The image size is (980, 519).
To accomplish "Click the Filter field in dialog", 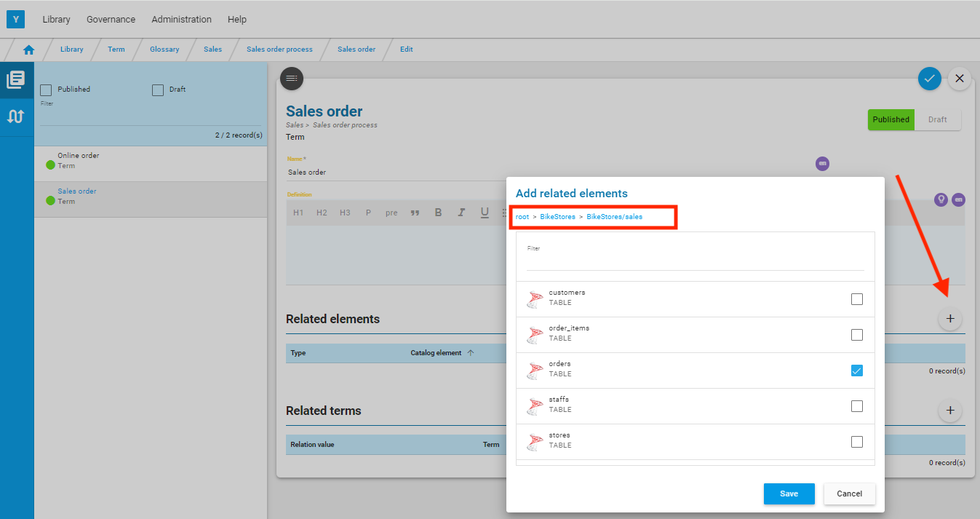I will click(x=696, y=262).
